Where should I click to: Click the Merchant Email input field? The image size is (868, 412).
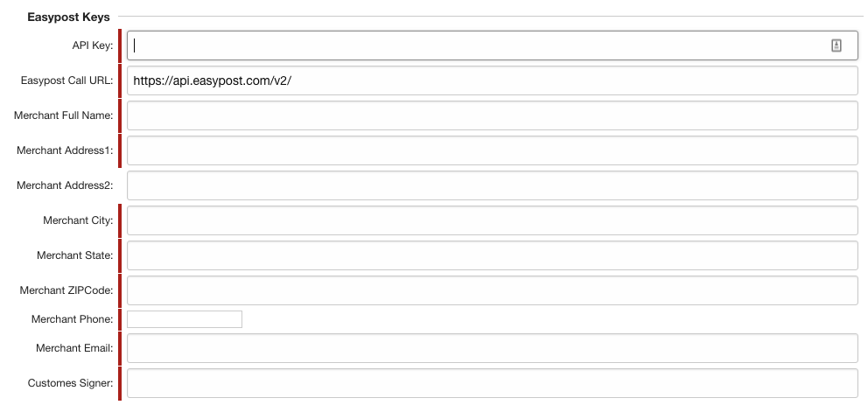(x=492, y=348)
